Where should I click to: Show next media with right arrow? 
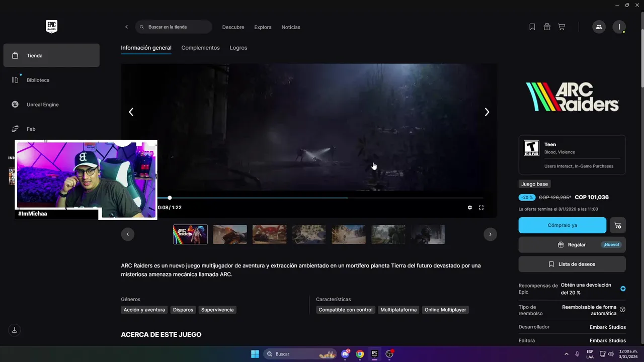click(x=487, y=112)
